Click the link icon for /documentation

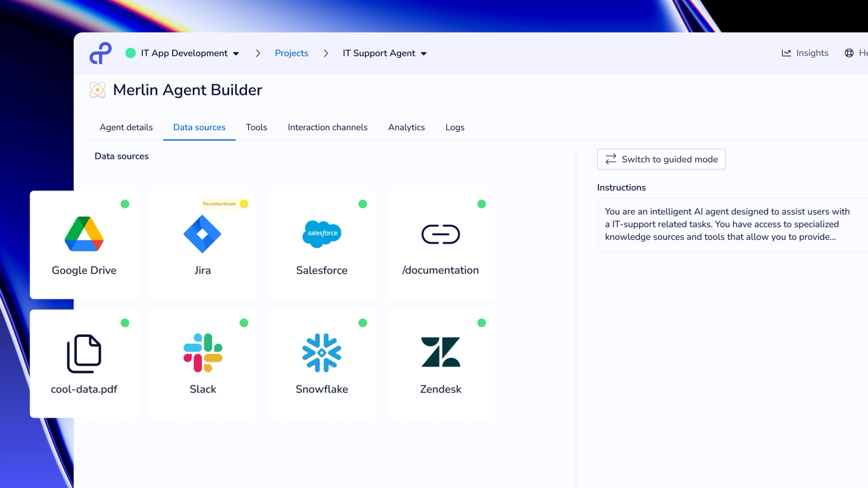440,234
